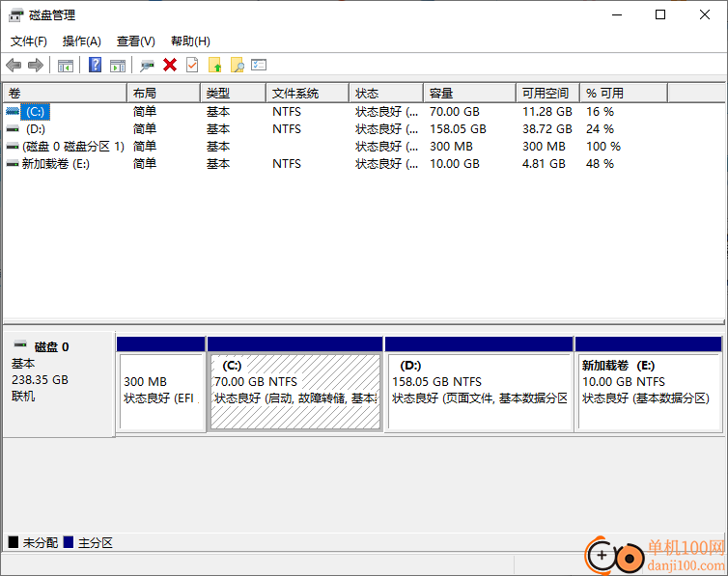This screenshot has height=576, width=728.
Task: Open Help with the blue question mark icon
Action: (x=96, y=65)
